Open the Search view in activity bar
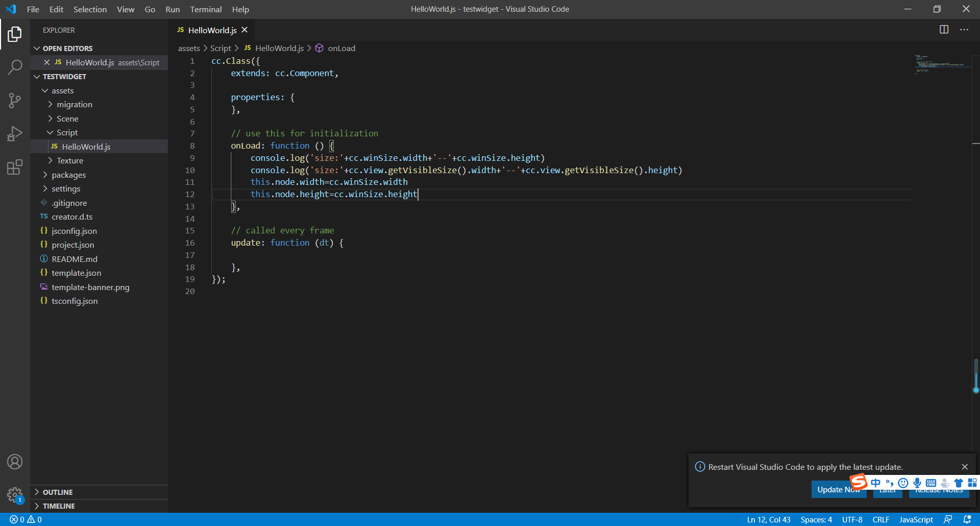Image resolution: width=980 pixels, height=526 pixels. click(15, 67)
